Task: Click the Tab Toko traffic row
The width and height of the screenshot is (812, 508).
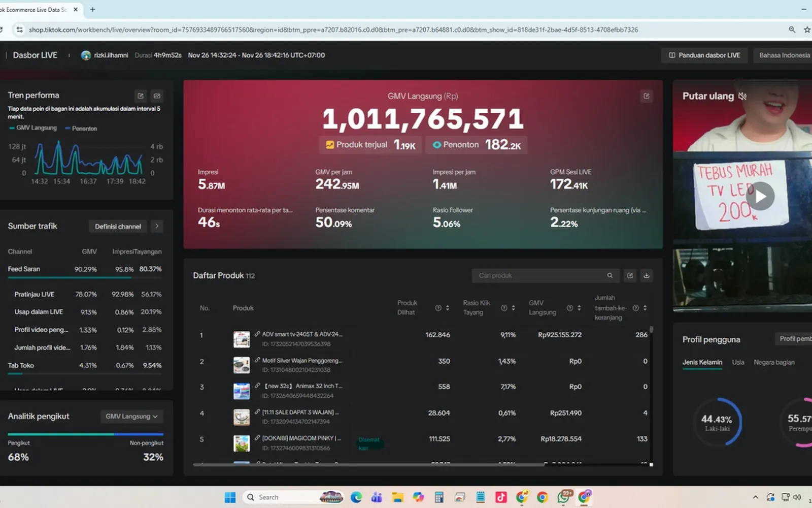Action: (x=85, y=365)
